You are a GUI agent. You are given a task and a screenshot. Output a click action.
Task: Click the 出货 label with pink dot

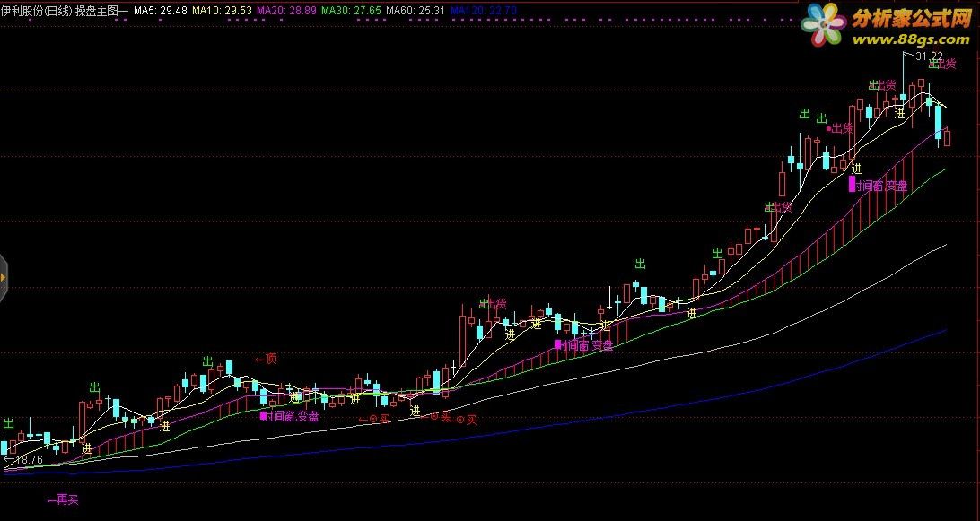tap(840, 129)
